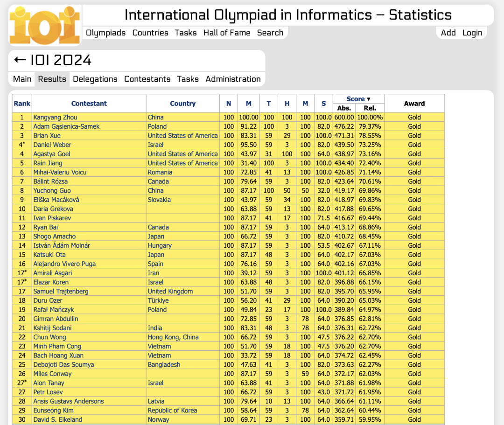Open Bangladesh country link

coord(164,365)
